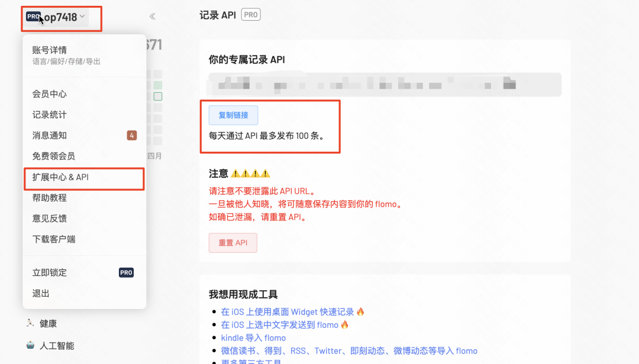
Task: Click the notification count badge 4
Action: coord(131,135)
